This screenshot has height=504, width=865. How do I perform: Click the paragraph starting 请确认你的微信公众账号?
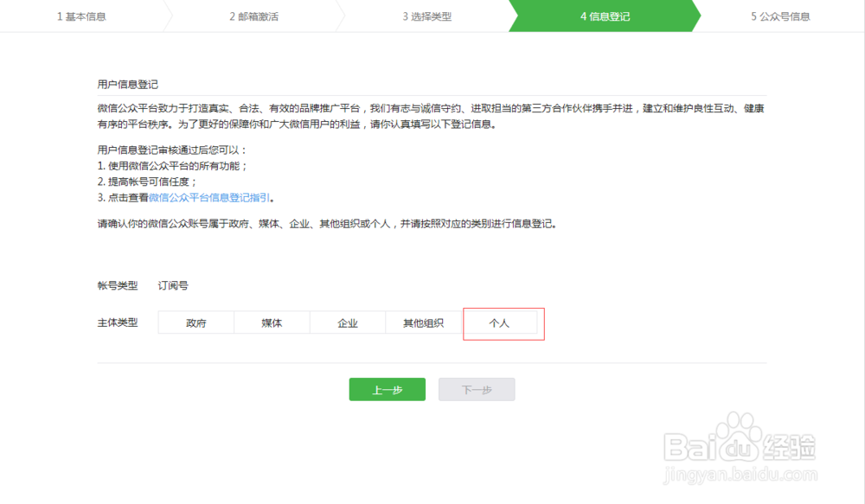pos(327,224)
